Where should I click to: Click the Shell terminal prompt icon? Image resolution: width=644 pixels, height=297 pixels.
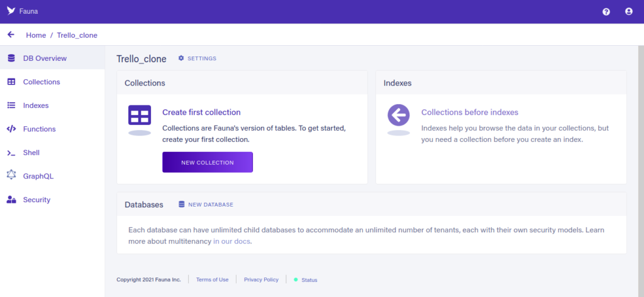point(11,153)
